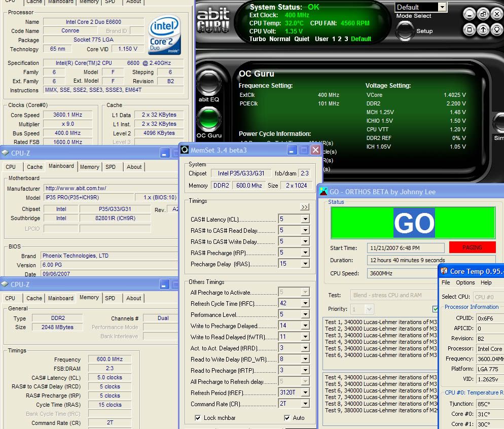Click the up-arrow round button in abit Guru
This screenshot has height=429, width=504.
point(483,29)
